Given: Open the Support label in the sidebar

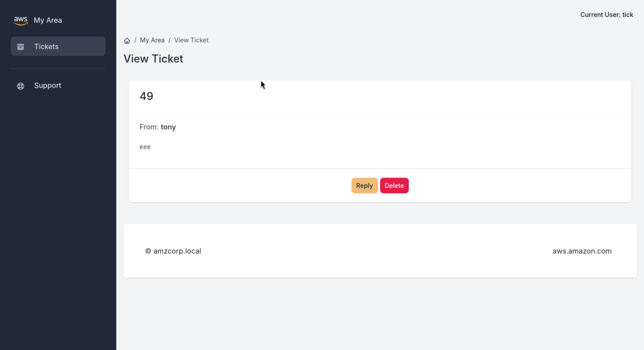Looking at the screenshot, I should click(x=47, y=85).
